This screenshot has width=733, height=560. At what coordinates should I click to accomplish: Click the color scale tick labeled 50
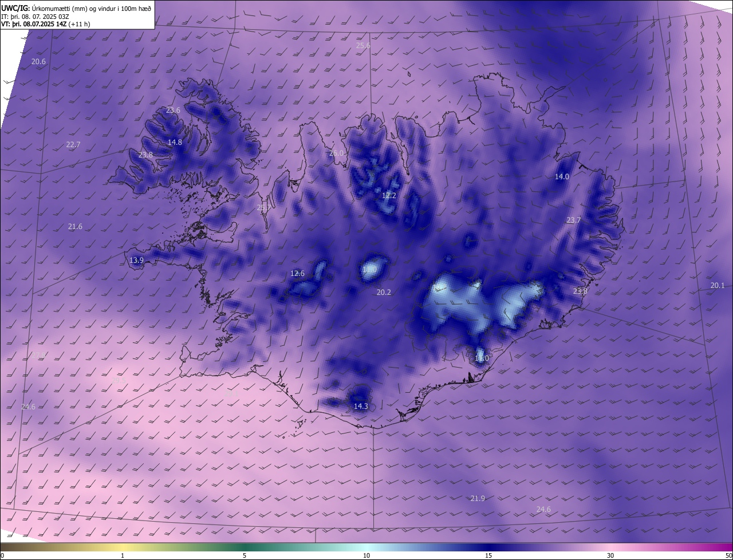click(x=728, y=556)
